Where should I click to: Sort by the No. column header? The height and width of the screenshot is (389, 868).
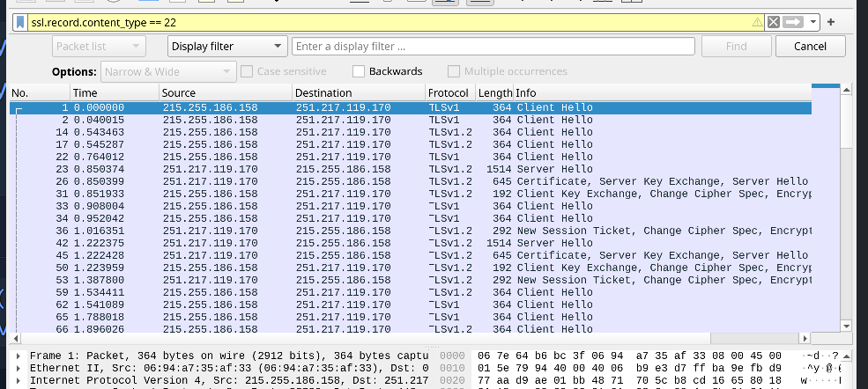(x=40, y=92)
